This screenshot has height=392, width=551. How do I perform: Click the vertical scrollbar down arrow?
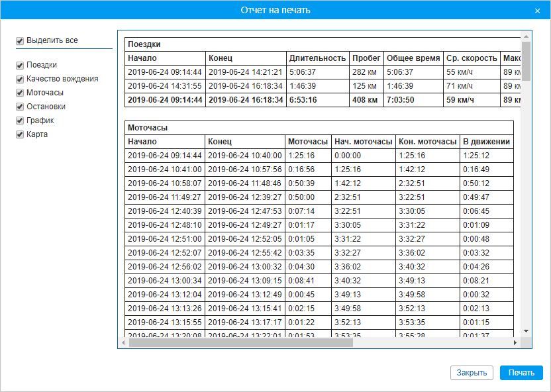point(526,330)
